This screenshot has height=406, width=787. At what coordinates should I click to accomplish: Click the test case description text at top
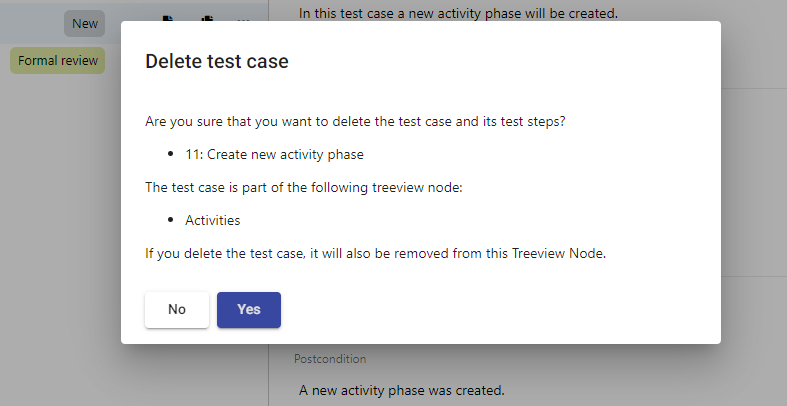click(x=459, y=13)
